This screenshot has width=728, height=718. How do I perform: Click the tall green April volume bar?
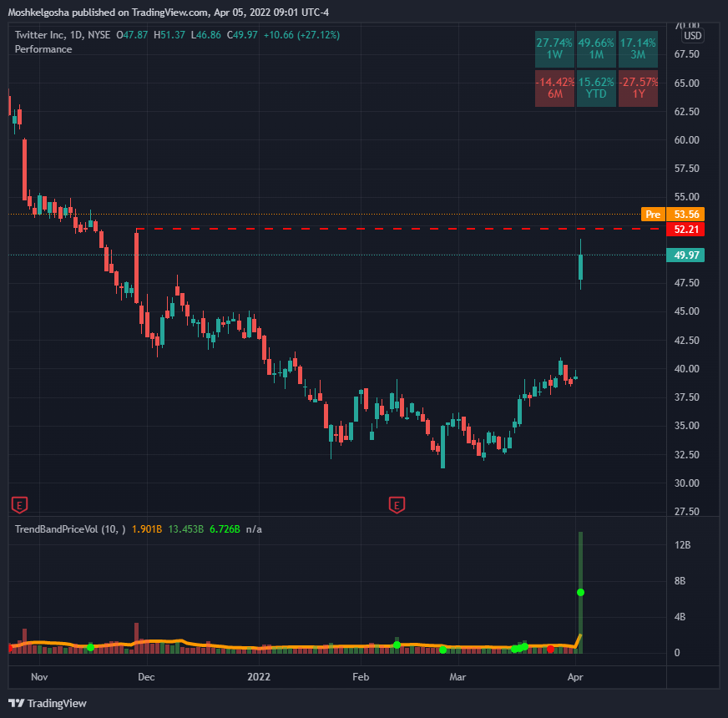coord(580,592)
